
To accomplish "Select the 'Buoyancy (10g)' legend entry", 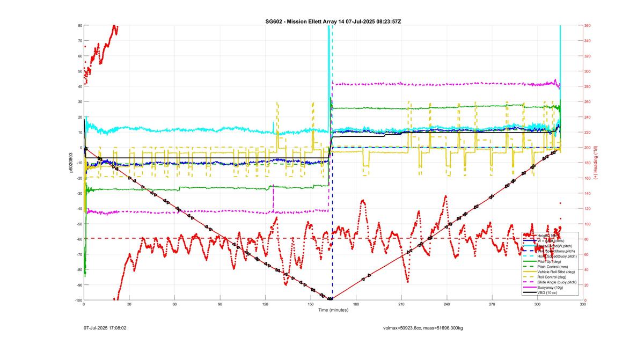I will click(x=550, y=288).
